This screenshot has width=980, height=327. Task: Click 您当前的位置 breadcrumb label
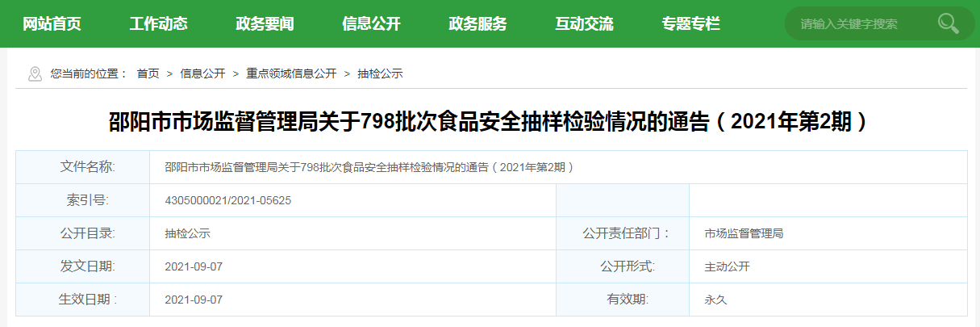click(89, 73)
